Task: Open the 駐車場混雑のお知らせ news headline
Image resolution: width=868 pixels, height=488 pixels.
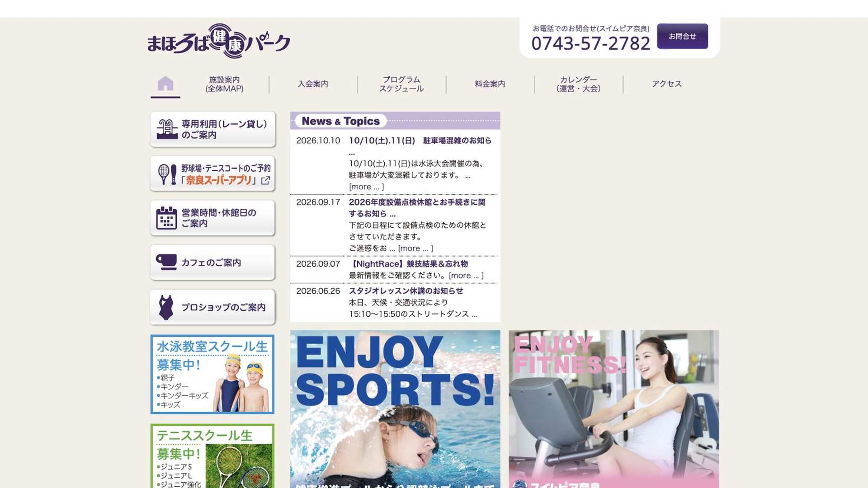Action: (x=420, y=141)
